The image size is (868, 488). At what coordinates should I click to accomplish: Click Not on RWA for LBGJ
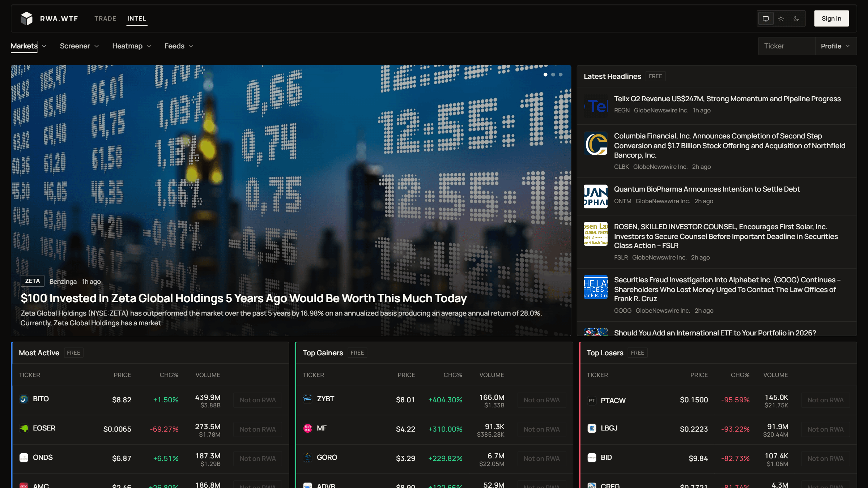pyautogui.click(x=825, y=429)
